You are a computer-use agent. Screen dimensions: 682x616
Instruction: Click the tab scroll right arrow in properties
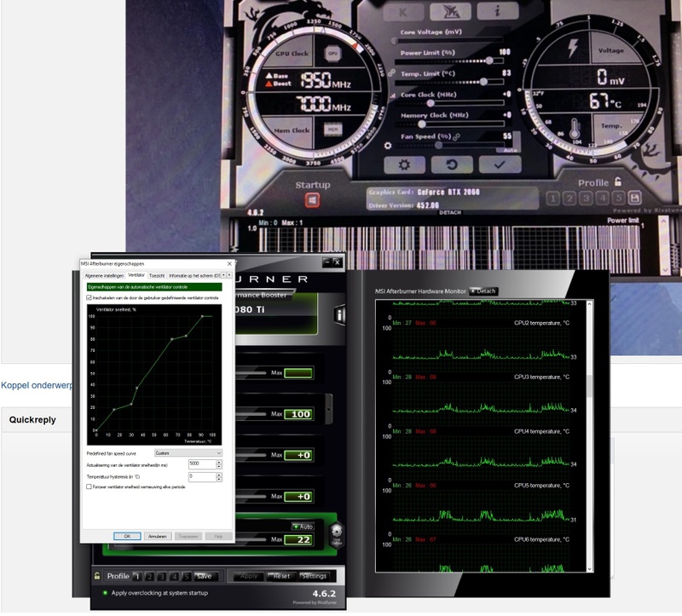click(x=229, y=275)
